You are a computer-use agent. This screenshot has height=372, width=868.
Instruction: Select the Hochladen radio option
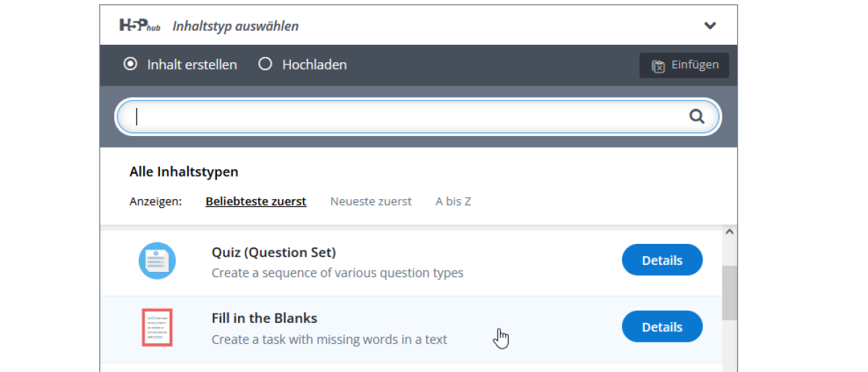pos(265,64)
